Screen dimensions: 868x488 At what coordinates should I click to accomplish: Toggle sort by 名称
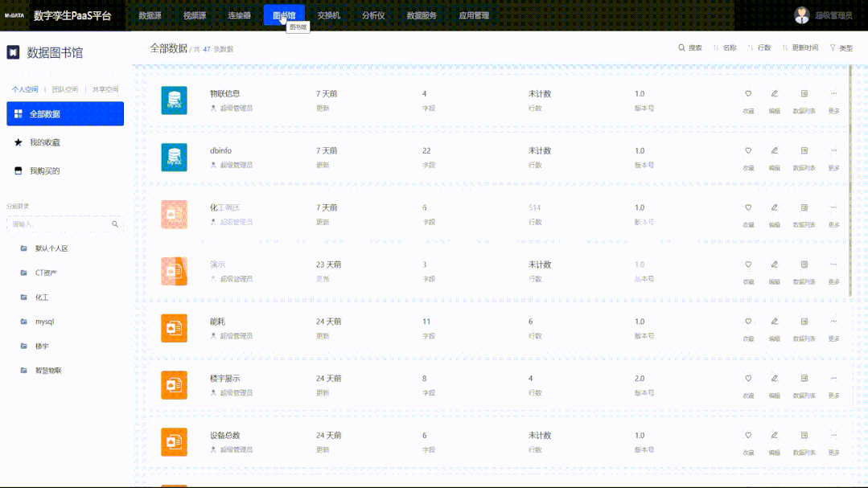pyautogui.click(x=725, y=48)
